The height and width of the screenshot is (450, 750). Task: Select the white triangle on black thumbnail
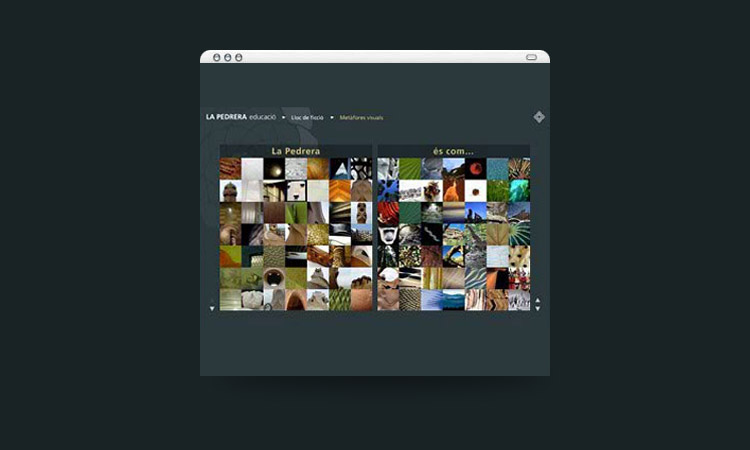click(339, 168)
